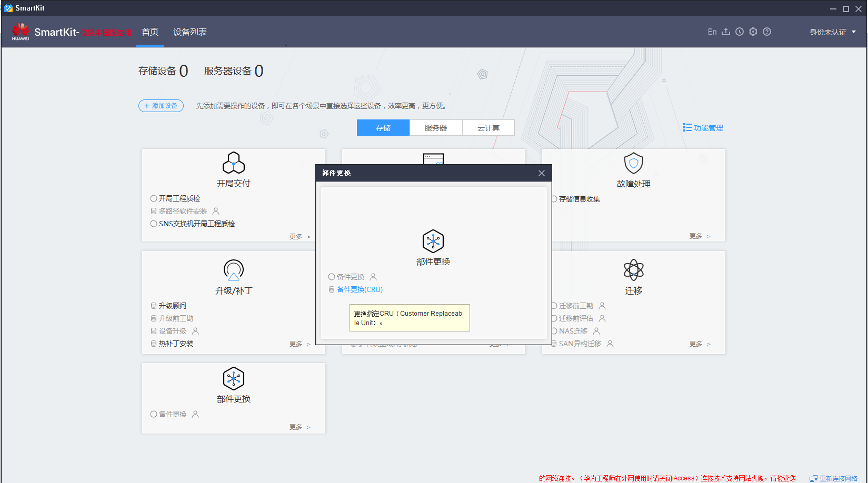Click the 添加设备 button

tap(161, 106)
